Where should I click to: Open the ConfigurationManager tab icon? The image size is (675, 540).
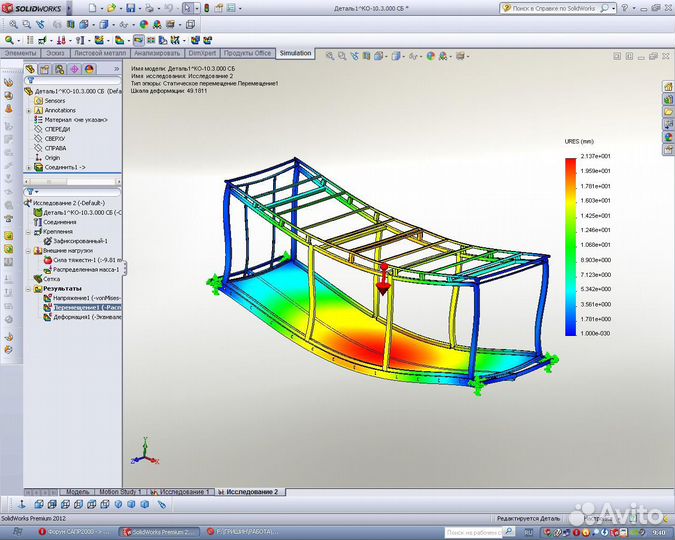(60, 69)
